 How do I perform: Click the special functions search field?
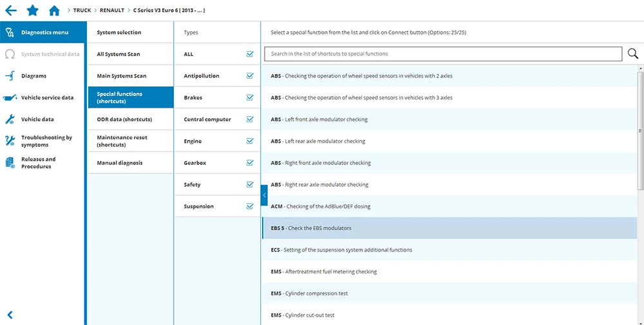[443, 54]
